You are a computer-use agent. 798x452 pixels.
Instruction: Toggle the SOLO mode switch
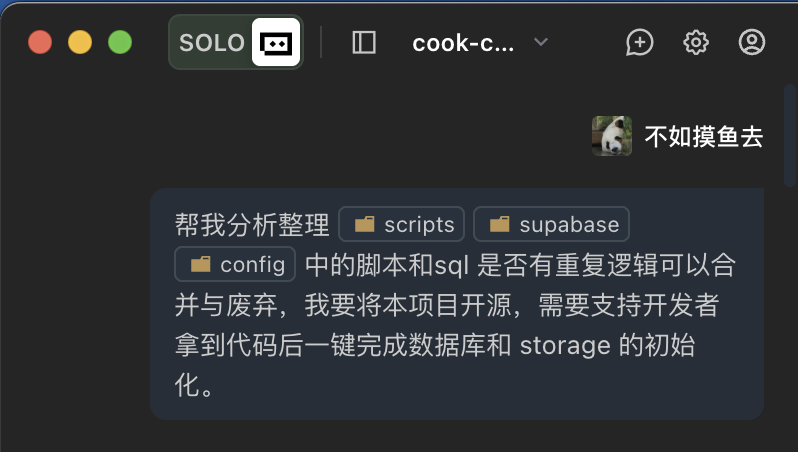pos(212,42)
